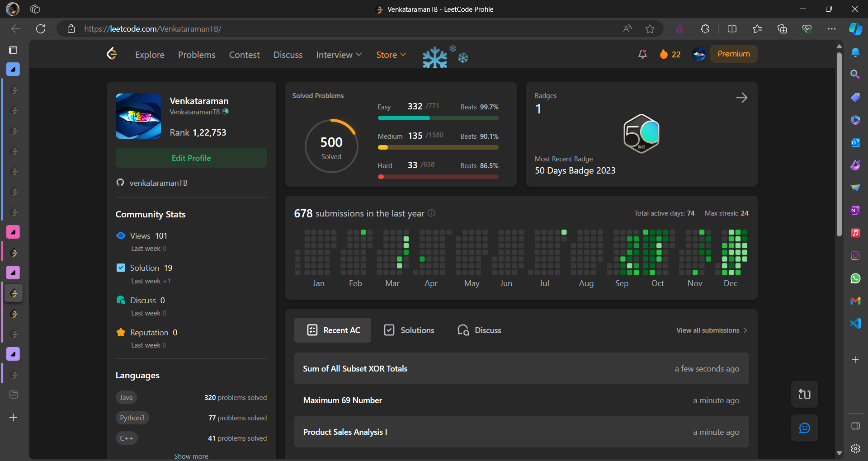Switch to the Recent AC tab
Image resolution: width=868 pixels, height=461 pixels.
click(x=333, y=330)
